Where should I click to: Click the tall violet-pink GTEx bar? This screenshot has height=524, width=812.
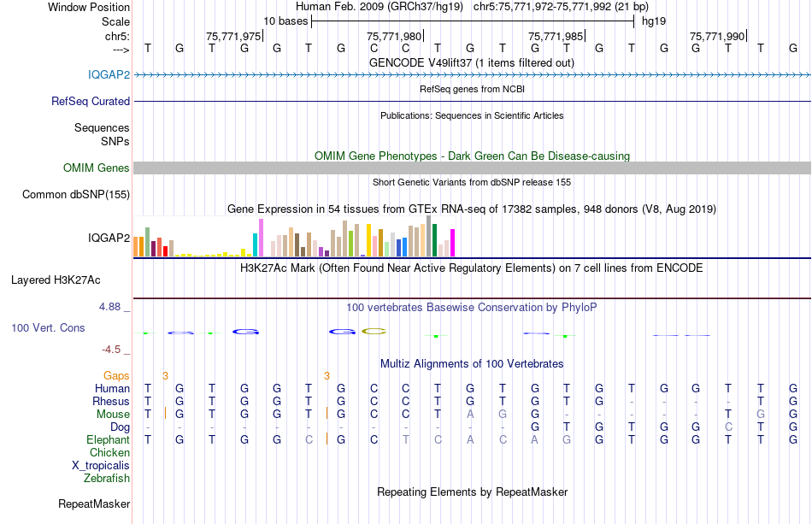point(261,238)
